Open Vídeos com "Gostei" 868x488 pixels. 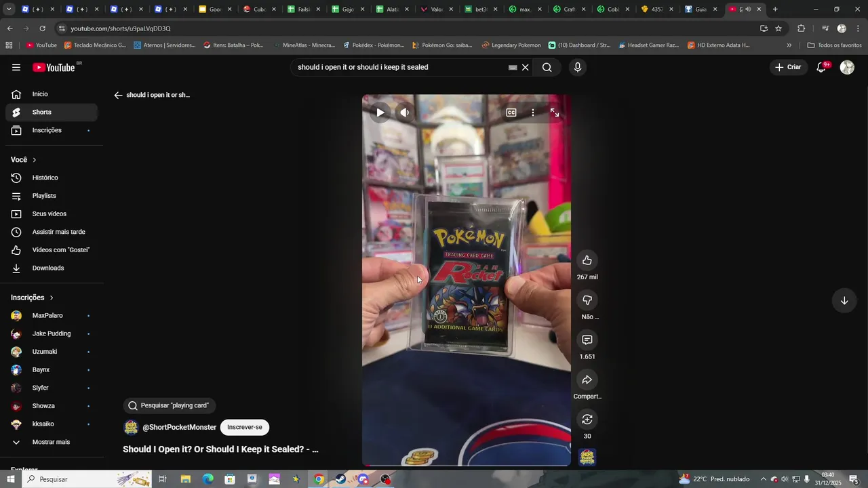pos(52,250)
